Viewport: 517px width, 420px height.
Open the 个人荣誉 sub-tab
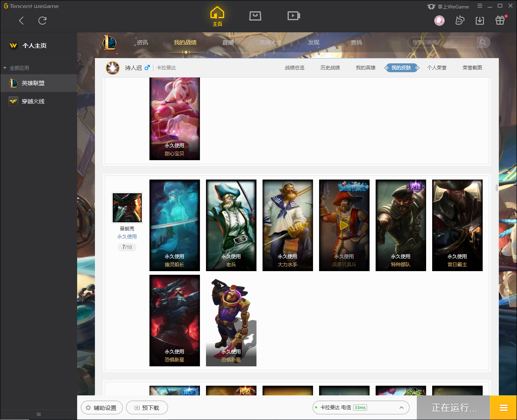tap(437, 68)
